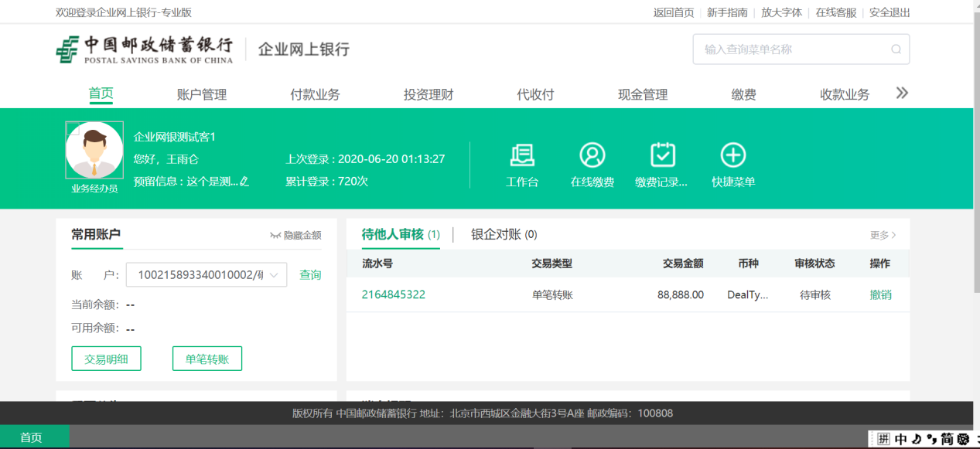Open the 账户管理 menu

(201, 94)
